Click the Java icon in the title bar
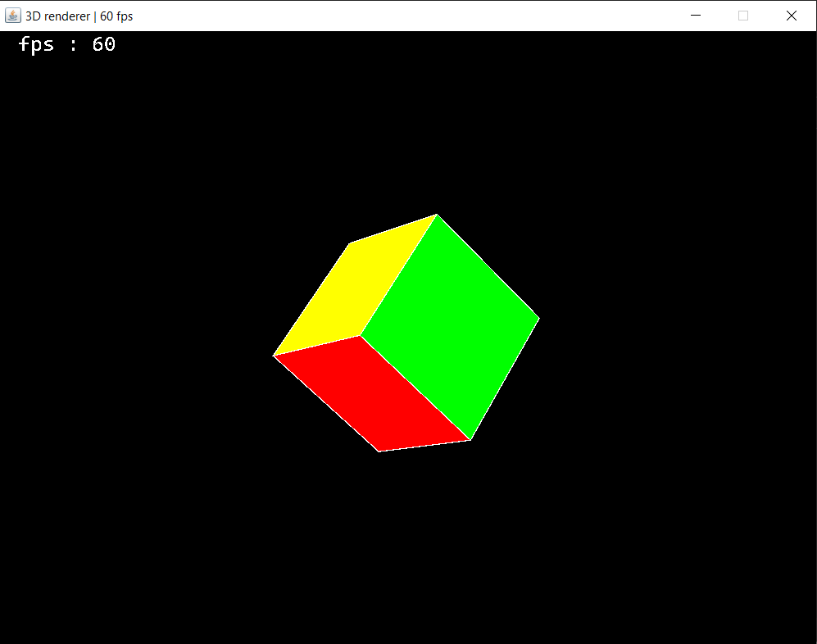 click(12, 16)
